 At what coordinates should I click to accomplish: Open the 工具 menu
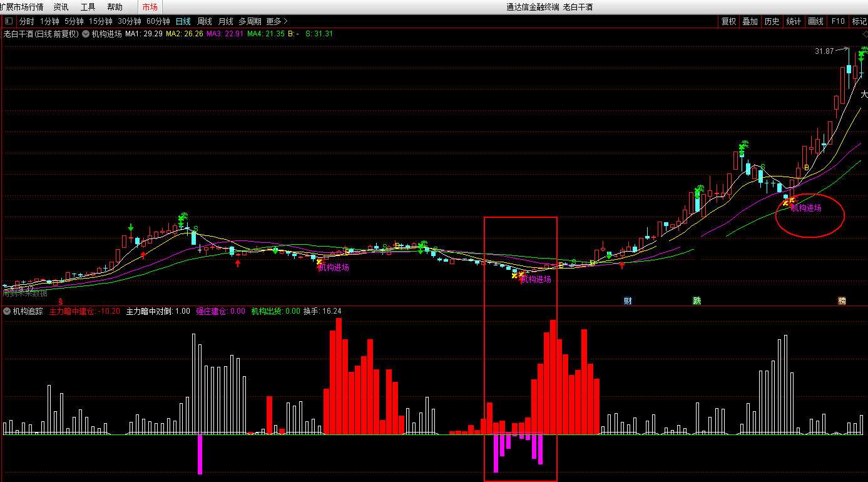88,7
